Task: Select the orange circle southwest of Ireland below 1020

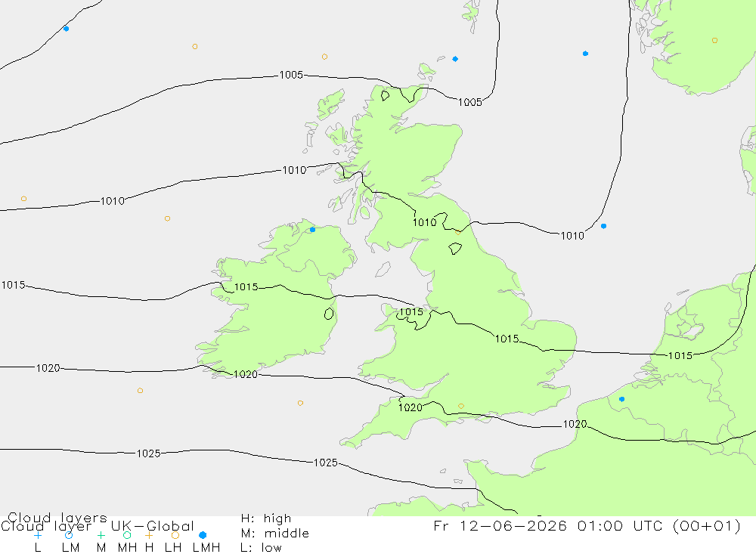Action: point(140,391)
